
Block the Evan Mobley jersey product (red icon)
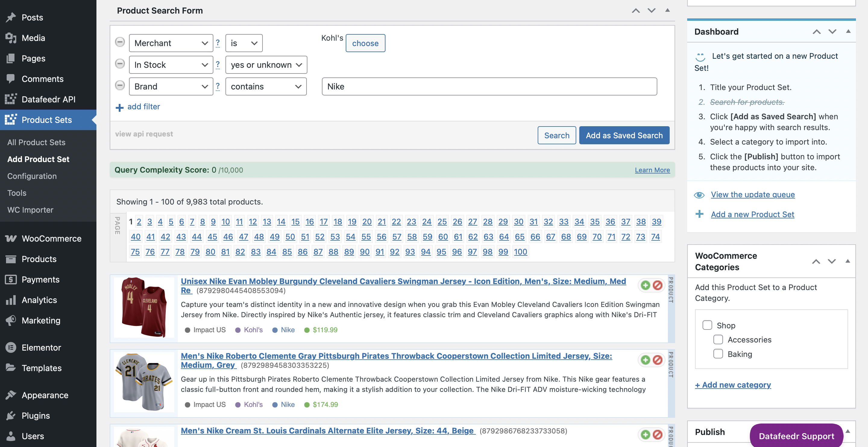pyautogui.click(x=657, y=285)
